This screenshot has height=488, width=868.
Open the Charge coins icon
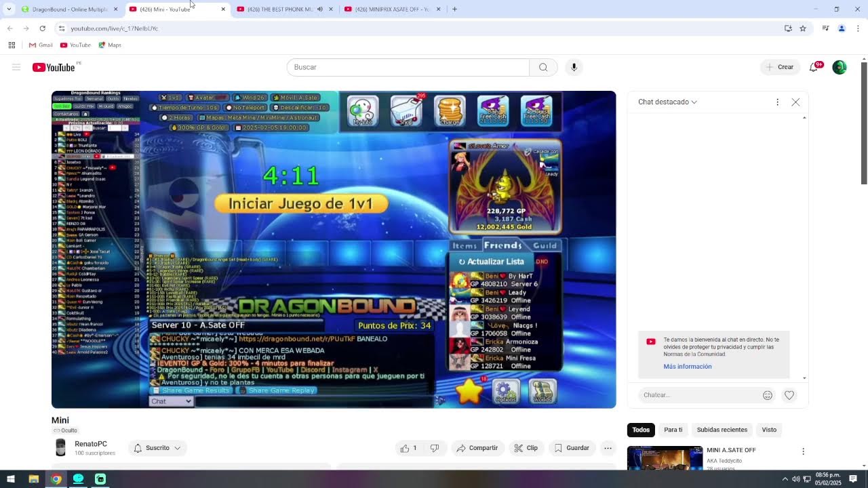tap(450, 110)
